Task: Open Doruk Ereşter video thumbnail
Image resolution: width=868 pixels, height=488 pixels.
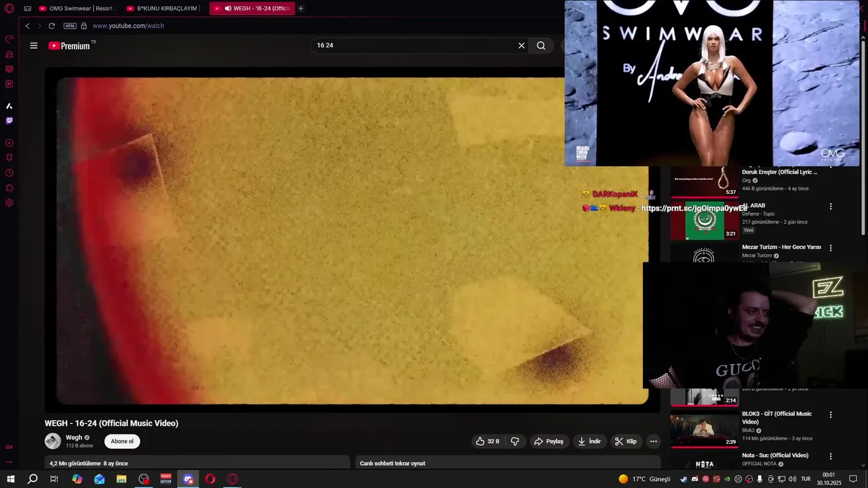Action: tap(705, 182)
